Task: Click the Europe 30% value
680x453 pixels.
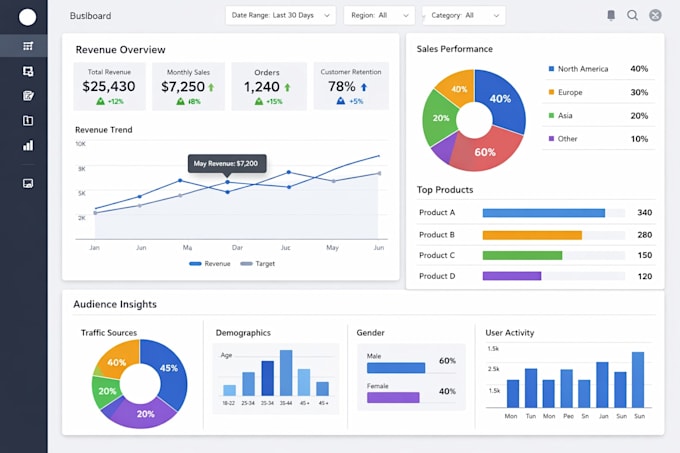Action: tap(639, 92)
